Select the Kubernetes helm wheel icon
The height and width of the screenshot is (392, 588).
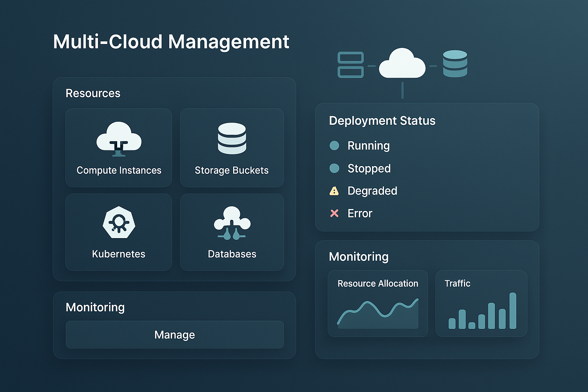click(118, 223)
